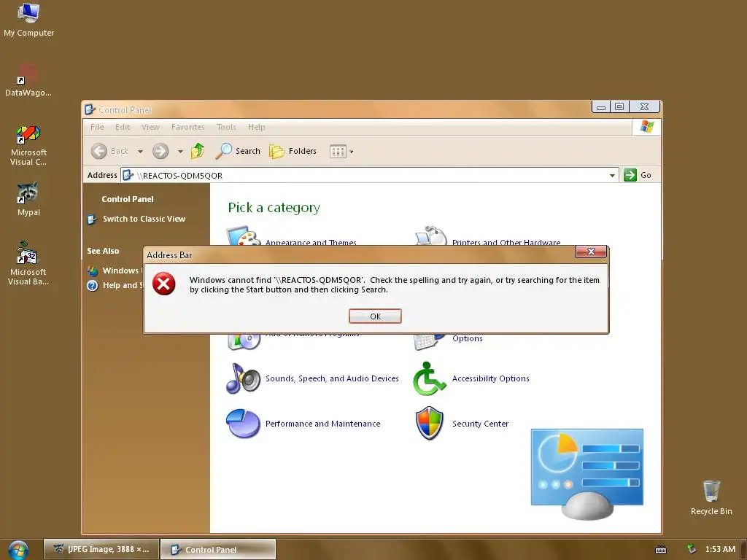747x560 pixels.
Task: Maximize the Control Panel window
Action: tap(619, 106)
